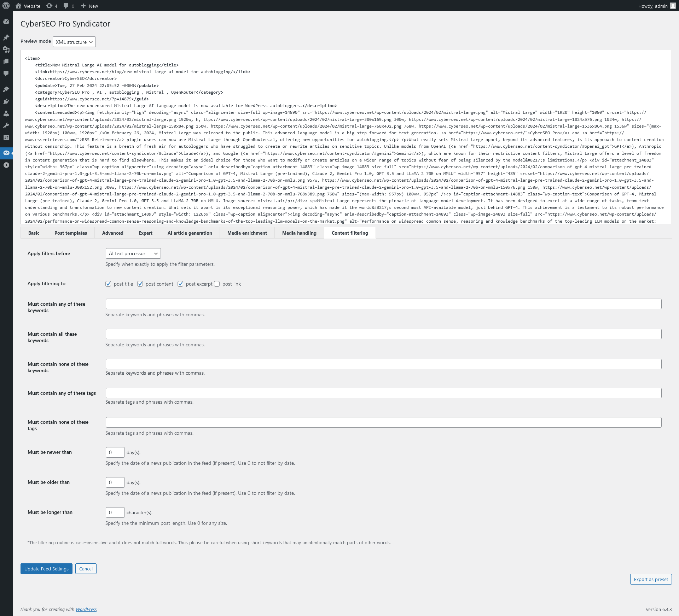The width and height of the screenshot is (679, 616).
Task: Open the WordPress logo menu
Action: pos(6,6)
